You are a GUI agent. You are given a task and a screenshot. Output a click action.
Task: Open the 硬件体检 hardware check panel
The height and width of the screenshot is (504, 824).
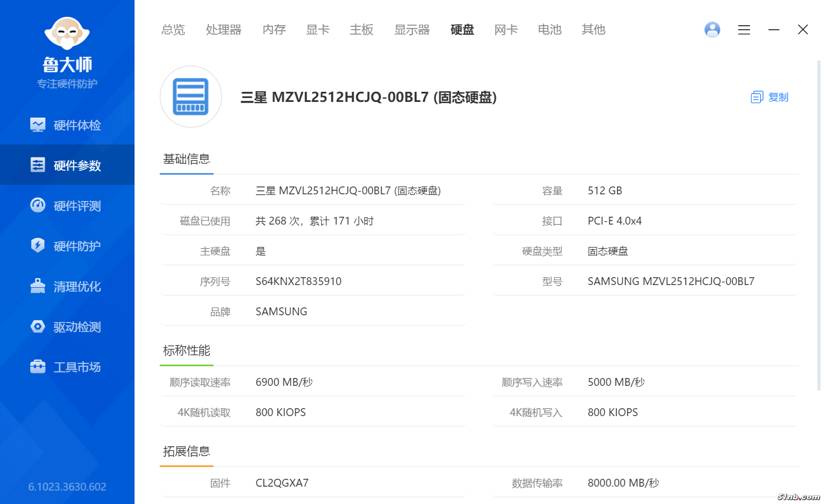pos(67,124)
